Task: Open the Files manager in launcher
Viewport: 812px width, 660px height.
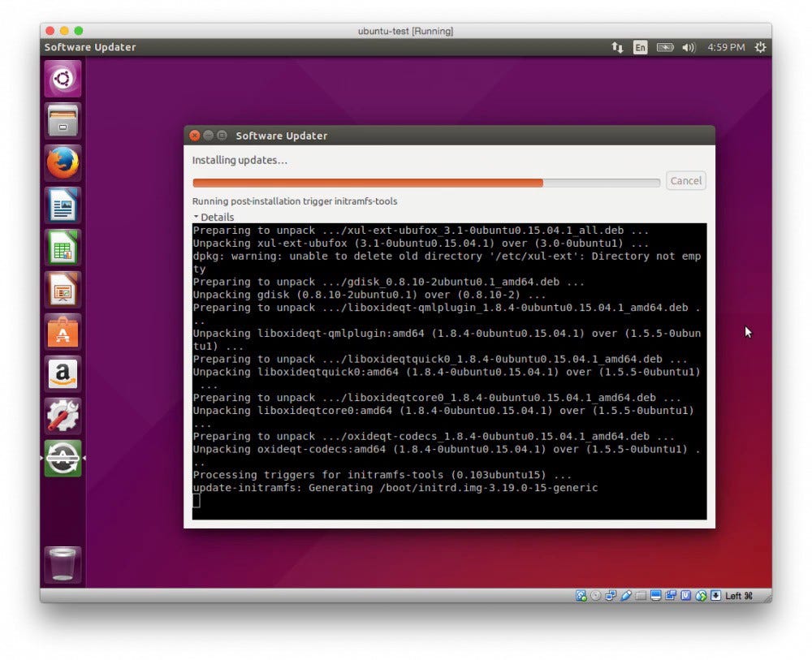Action: point(63,121)
